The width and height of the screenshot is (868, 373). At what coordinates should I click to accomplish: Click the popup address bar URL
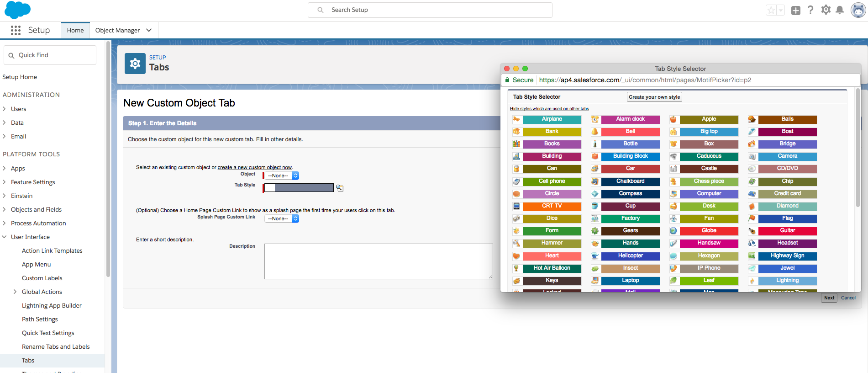(x=645, y=80)
